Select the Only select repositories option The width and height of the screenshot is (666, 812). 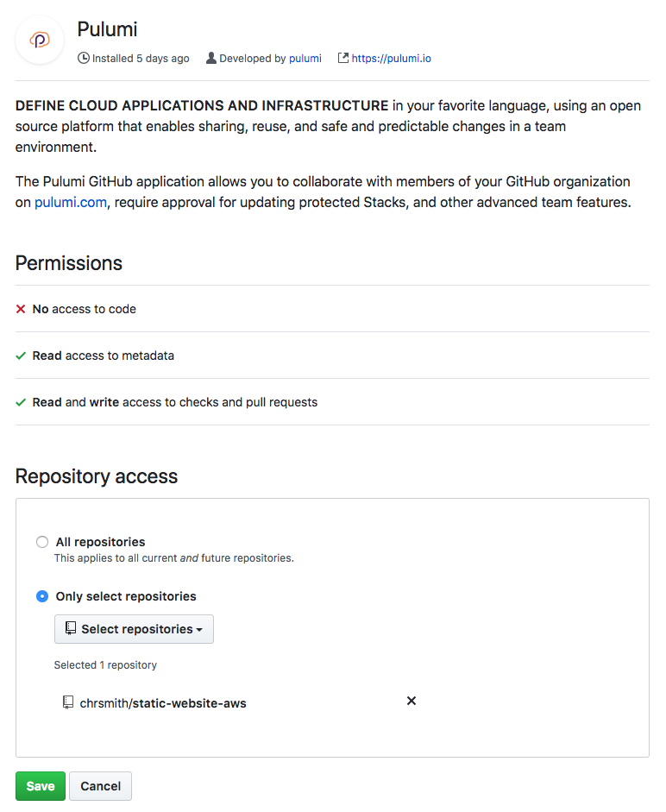click(42, 595)
